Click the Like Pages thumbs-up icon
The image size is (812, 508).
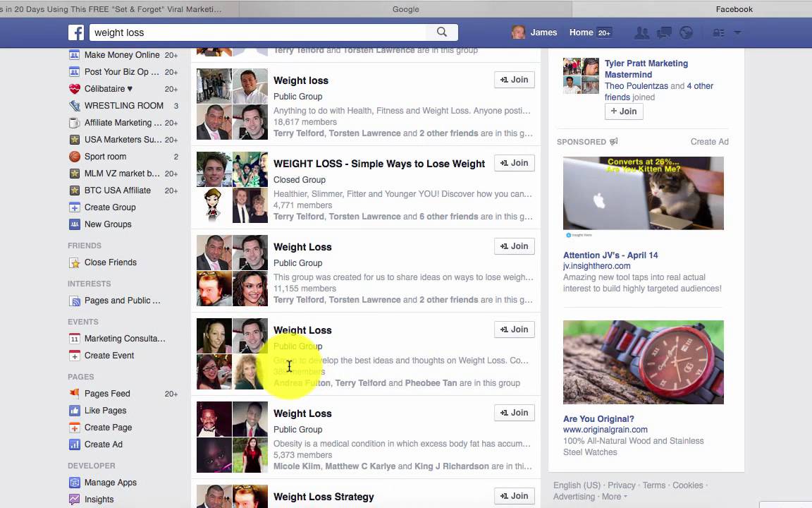coord(75,411)
